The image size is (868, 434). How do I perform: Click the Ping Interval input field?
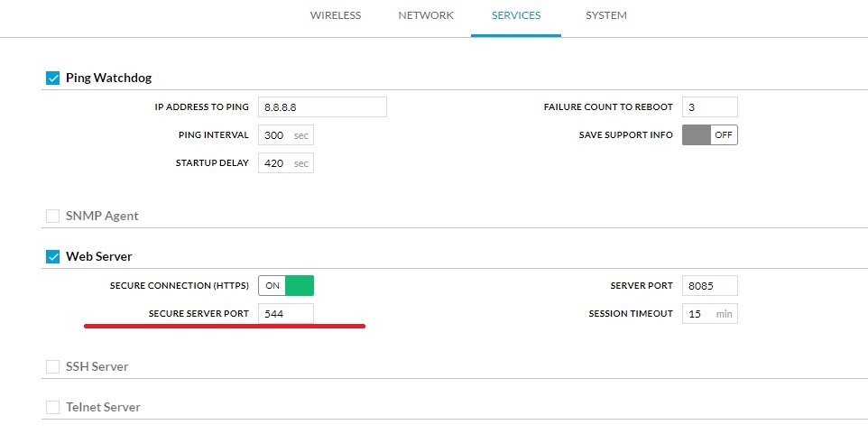click(275, 135)
